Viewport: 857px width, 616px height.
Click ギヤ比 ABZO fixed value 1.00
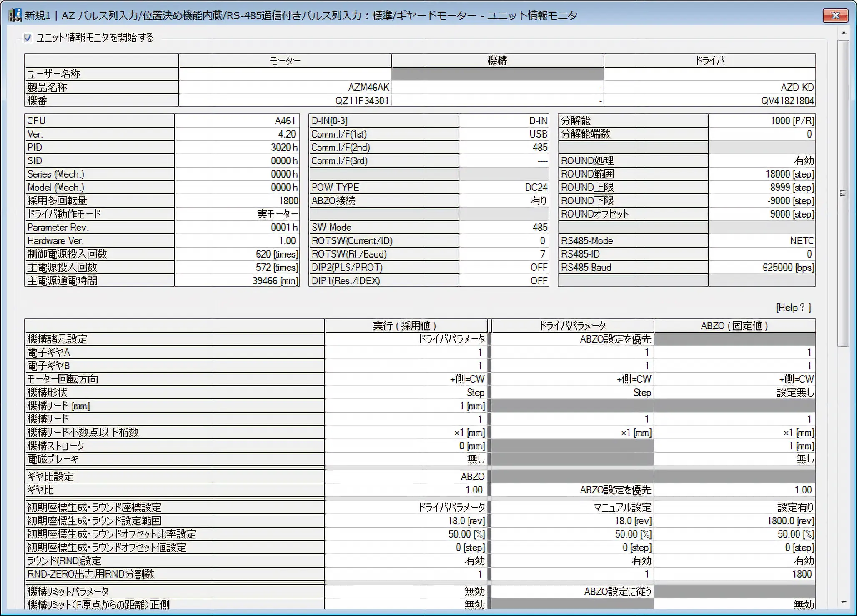tap(803, 490)
